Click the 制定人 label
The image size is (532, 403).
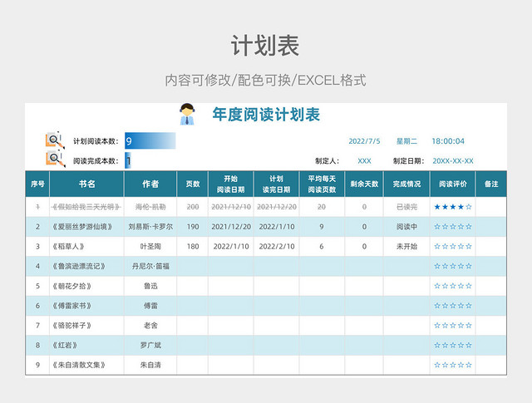coord(327,161)
